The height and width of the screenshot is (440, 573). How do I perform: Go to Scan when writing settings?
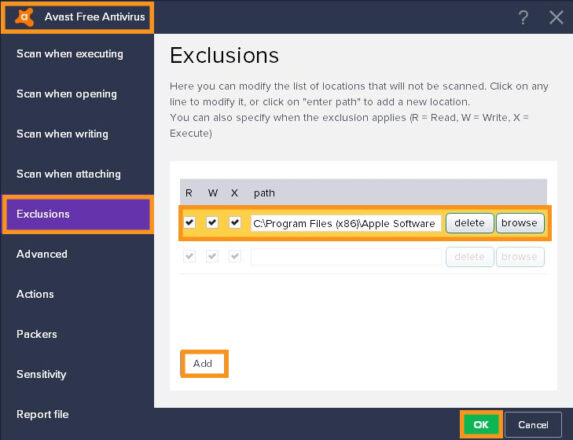pyautogui.click(x=62, y=134)
